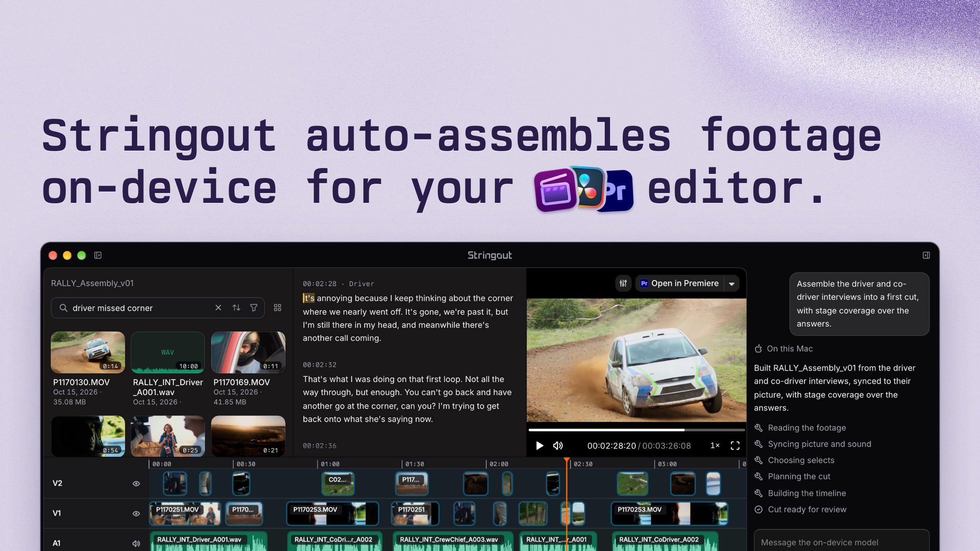Click the 01:00 mark on timeline ruler
980x551 pixels.
coord(330,464)
